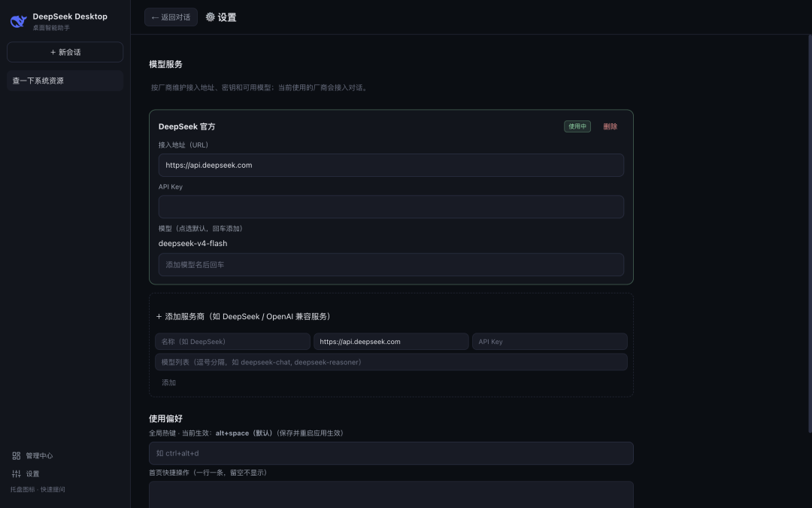
Task: Click the new provider API Key field
Action: (x=550, y=342)
